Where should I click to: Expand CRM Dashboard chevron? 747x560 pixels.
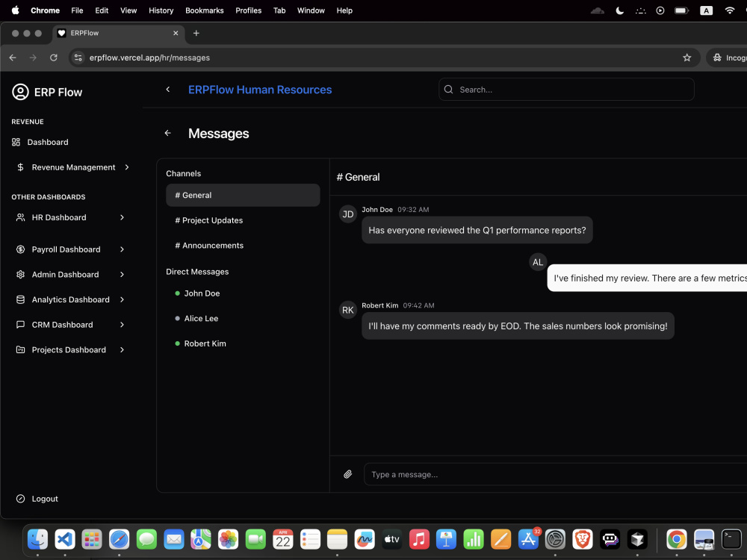[122, 325]
